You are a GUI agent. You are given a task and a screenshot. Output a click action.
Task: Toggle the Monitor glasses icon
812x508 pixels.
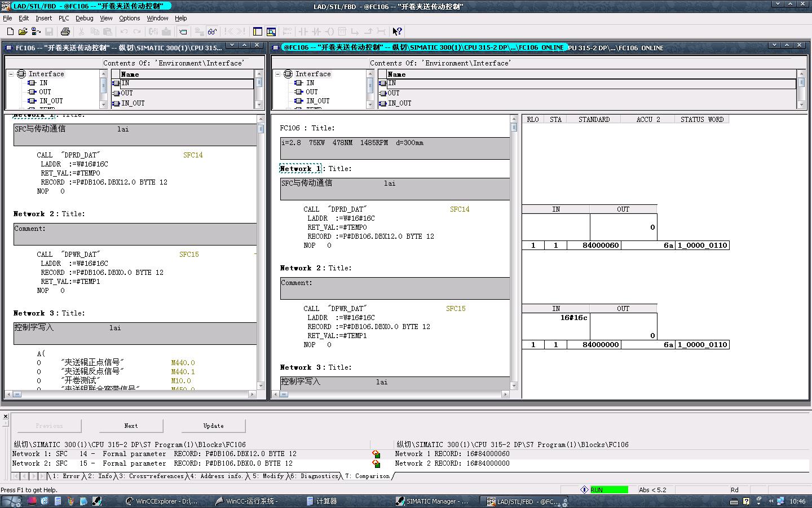click(212, 32)
